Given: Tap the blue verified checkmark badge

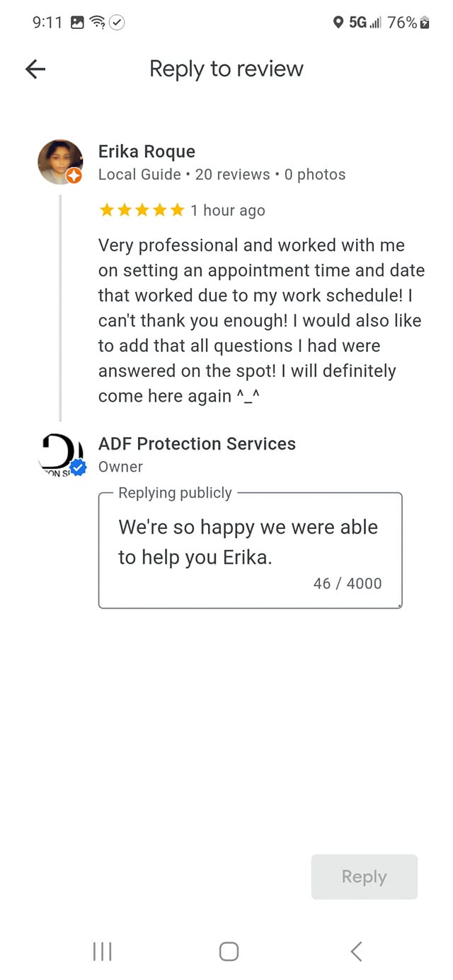Looking at the screenshot, I should pyautogui.click(x=79, y=467).
